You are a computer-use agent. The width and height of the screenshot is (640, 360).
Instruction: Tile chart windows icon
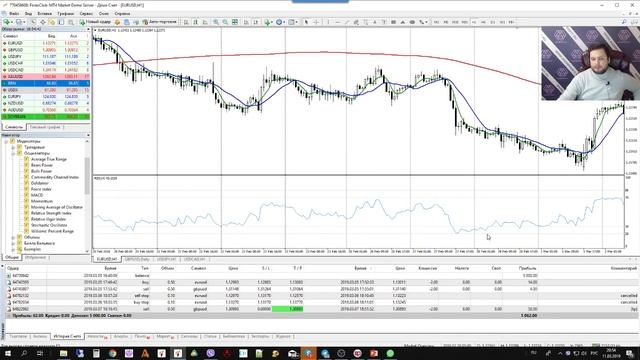(x=235, y=22)
